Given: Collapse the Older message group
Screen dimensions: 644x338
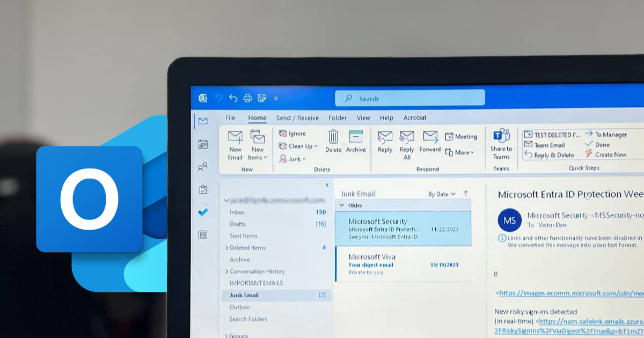Looking at the screenshot, I should point(342,205).
